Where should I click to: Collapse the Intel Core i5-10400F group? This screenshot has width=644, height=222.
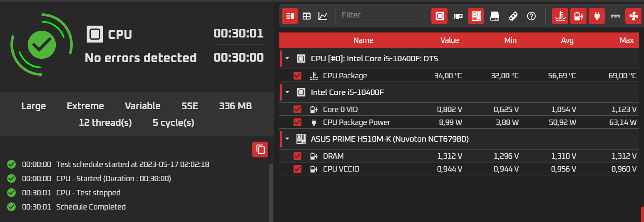tap(287, 92)
